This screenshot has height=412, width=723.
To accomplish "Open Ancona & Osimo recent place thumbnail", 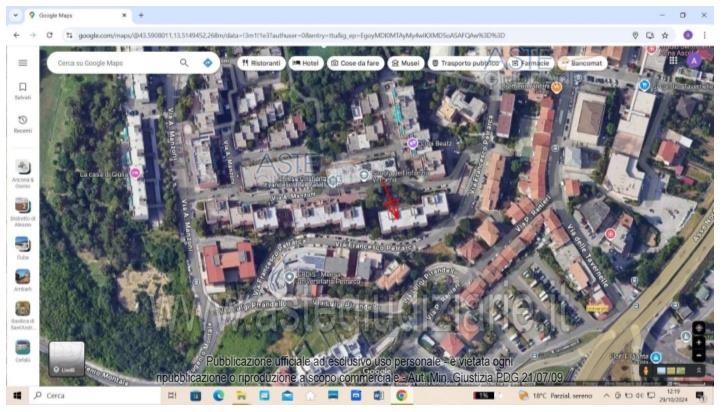I will click(x=22, y=171).
